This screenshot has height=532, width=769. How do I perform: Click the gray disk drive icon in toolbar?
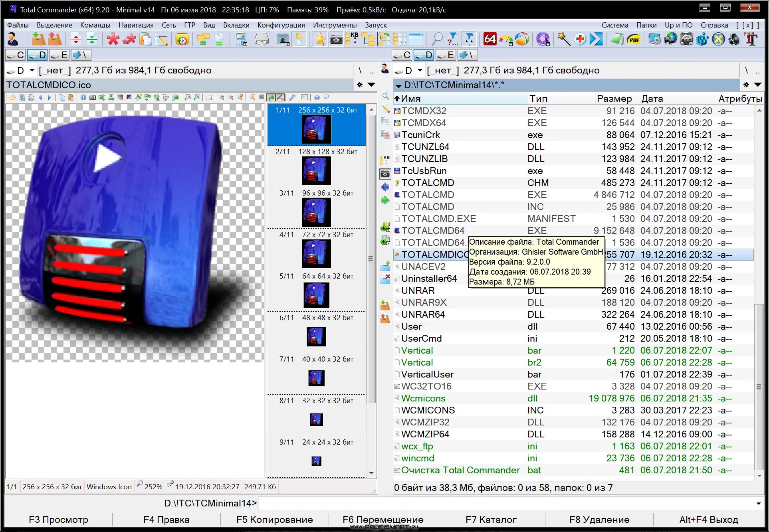coord(262,39)
